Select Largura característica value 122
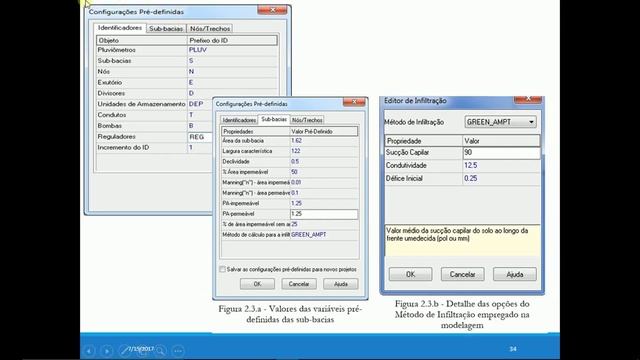This screenshot has width=640, height=360. coord(296,151)
